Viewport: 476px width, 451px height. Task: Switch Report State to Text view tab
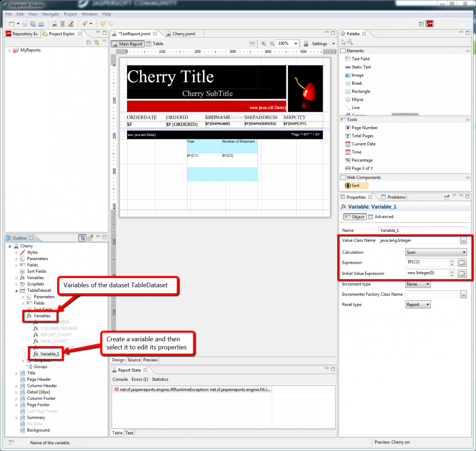click(129, 433)
